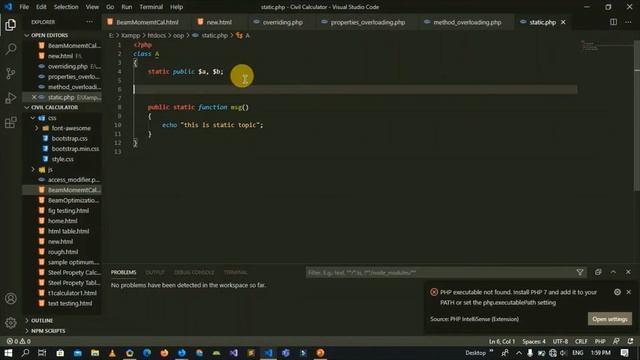Close static.php in Open Editors list
Screen dimensions: 640x360
(x=34, y=97)
